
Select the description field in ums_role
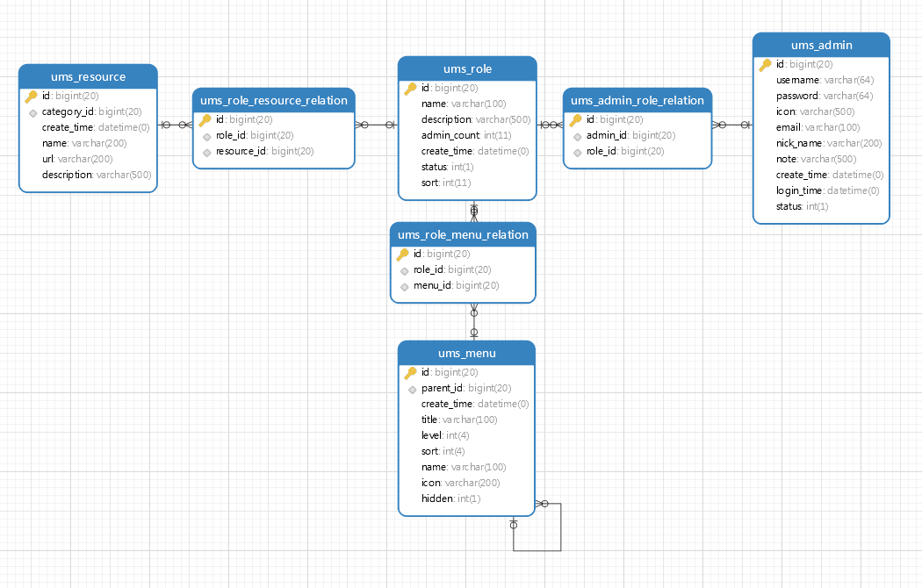click(x=476, y=120)
